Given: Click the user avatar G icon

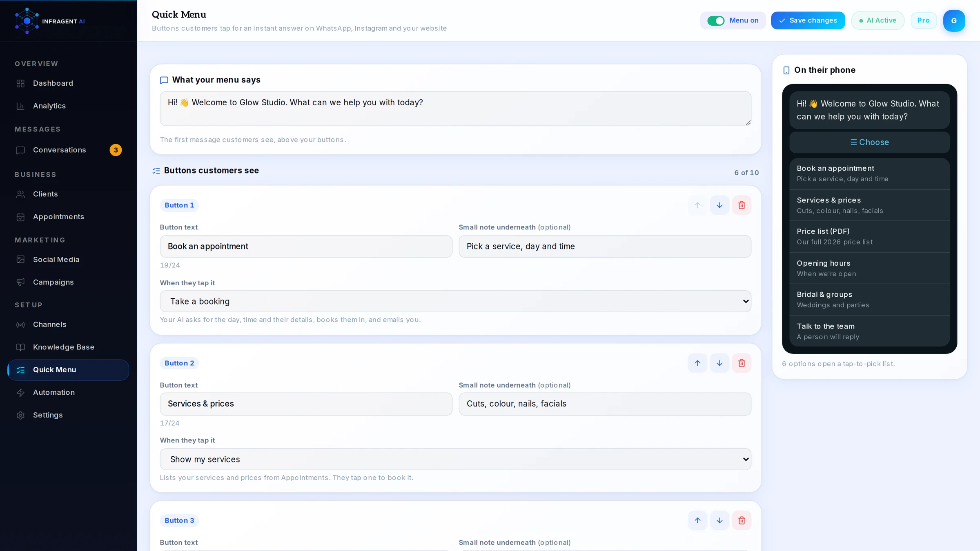Looking at the screenshot, I should [x=954, y=20].
